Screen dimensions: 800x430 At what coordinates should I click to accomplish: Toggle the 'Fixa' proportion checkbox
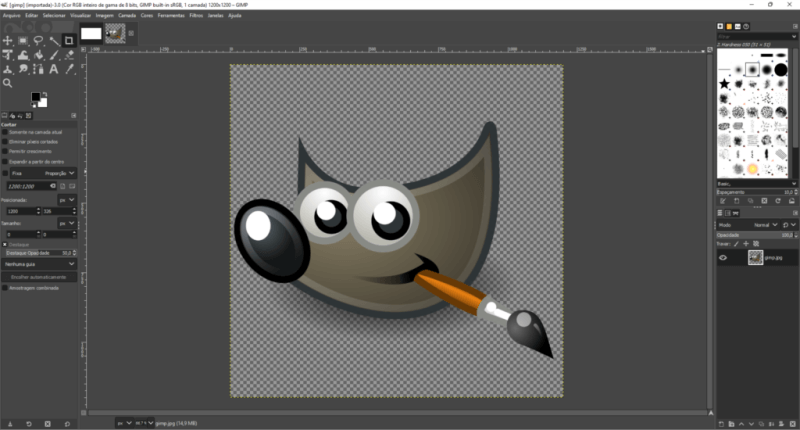coord(5,173)
